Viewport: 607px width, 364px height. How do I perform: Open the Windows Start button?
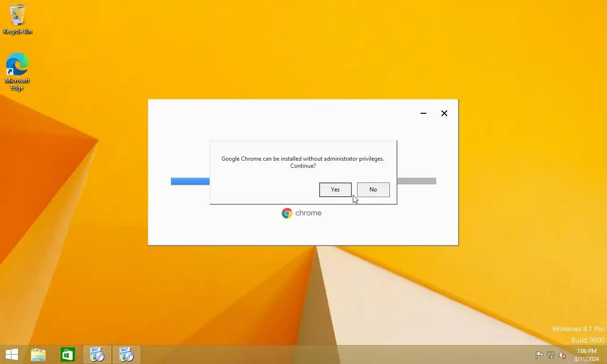(11, 355)
